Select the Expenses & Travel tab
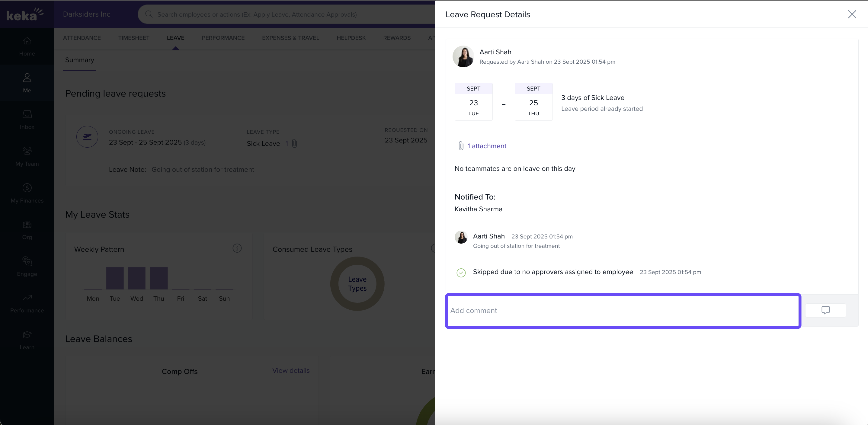 pos(290,38)
